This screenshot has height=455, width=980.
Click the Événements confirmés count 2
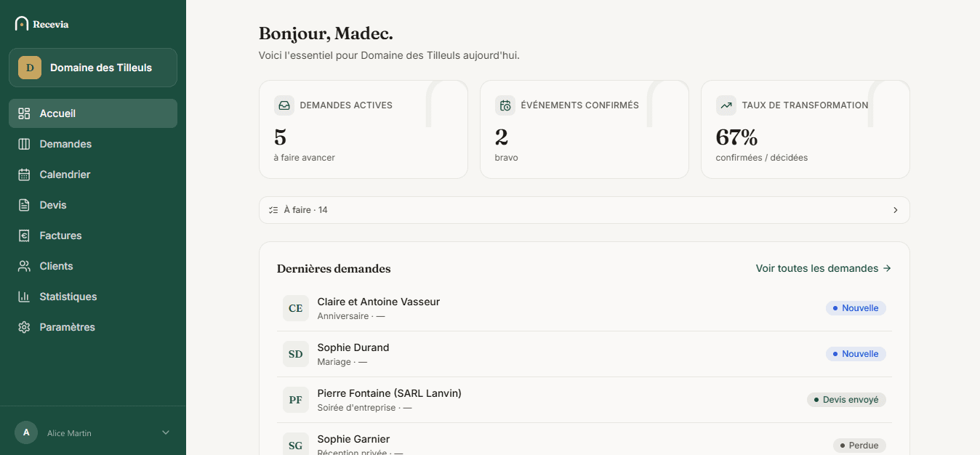502,137
